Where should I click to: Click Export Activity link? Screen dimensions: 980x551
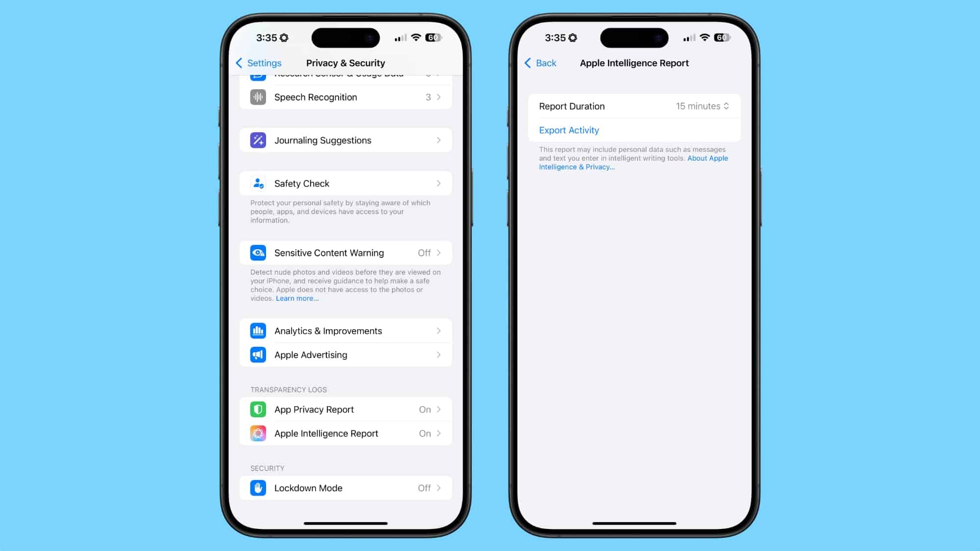(x=569, y=130)
